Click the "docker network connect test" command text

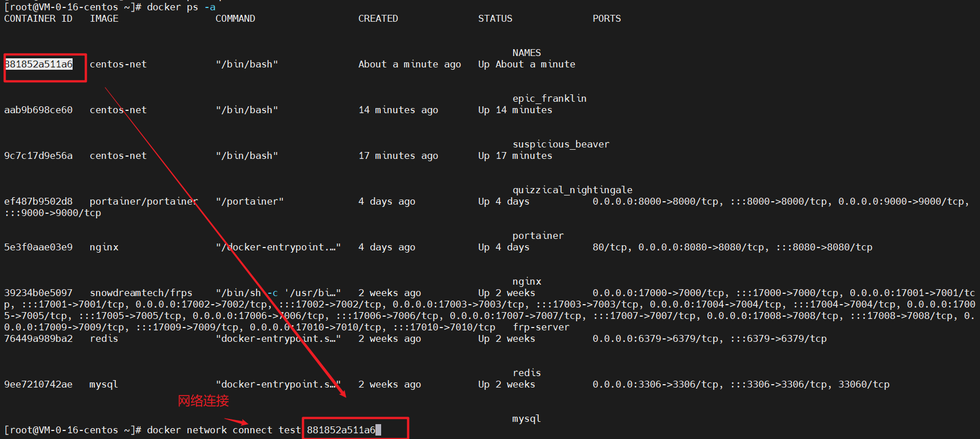224,430
